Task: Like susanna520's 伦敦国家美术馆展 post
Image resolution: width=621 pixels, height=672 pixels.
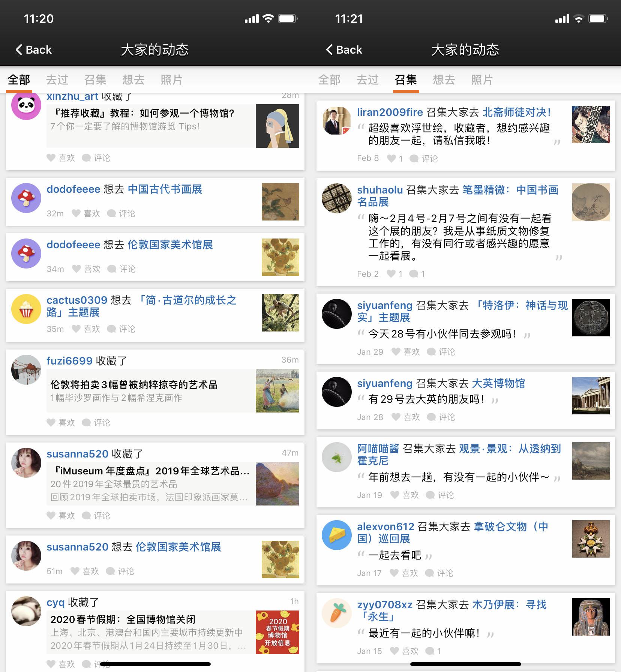Action: (x=85, y=571)
